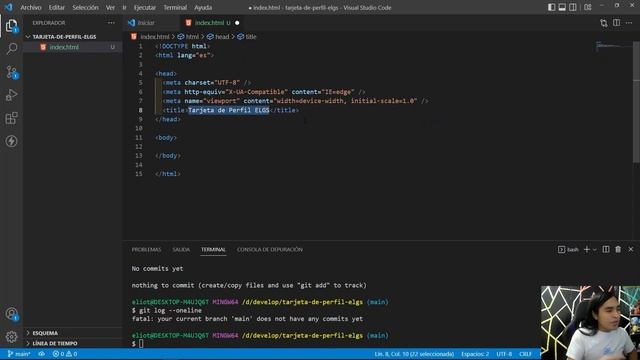Screen dimensions: 640x360
Task: Open errors and warnings count in status bar
Action: pyautogui.click(x=65, y=354)
